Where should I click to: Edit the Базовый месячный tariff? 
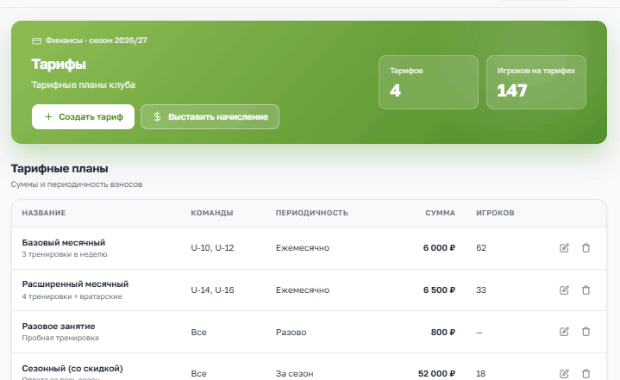click(564, 248)
